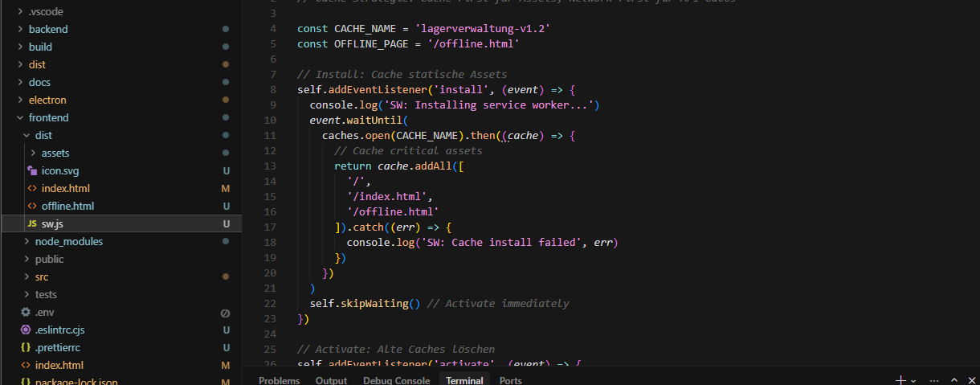Click the 'Install: Cache statische Assets' comment
The image size is (980, 385).
(x=402, y=74)
